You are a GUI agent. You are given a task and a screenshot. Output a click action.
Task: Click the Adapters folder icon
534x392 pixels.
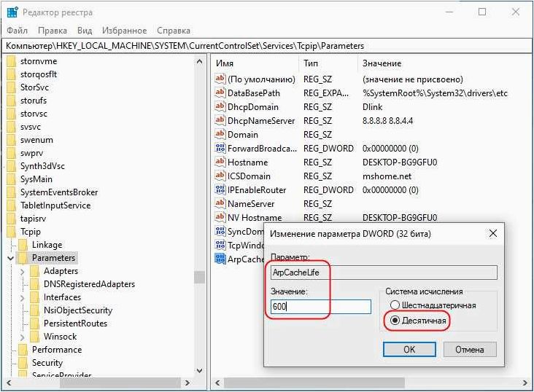point(34,271)
